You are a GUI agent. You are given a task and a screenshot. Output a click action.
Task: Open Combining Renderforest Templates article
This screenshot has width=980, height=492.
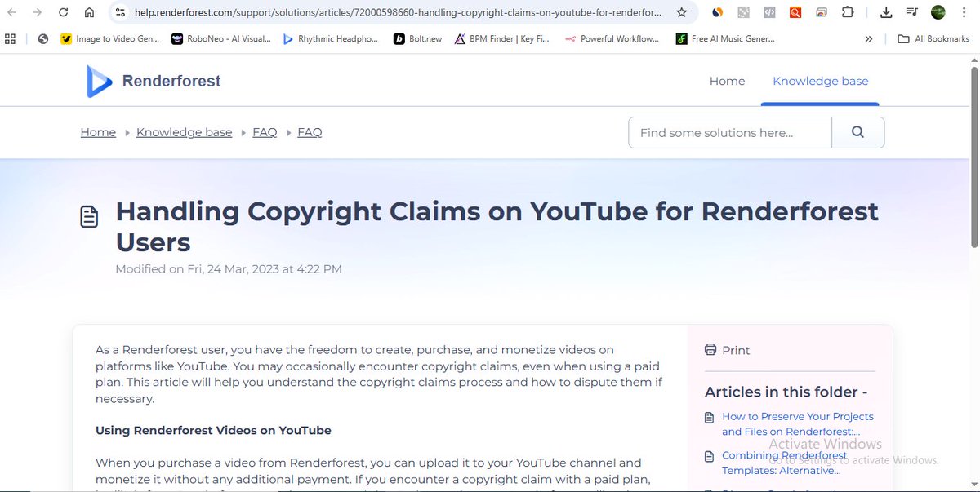(x=784, y=463)
